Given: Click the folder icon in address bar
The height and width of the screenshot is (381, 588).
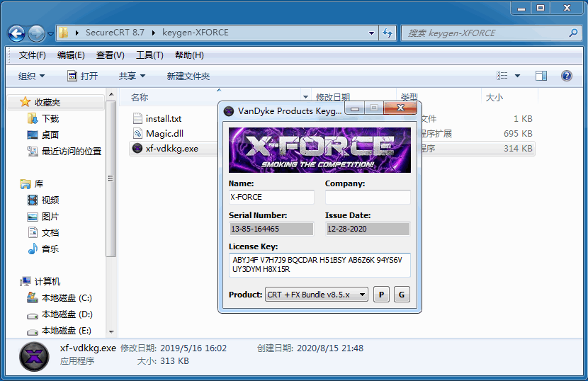Looking at the screenshot, I should [x=63, y=33].
